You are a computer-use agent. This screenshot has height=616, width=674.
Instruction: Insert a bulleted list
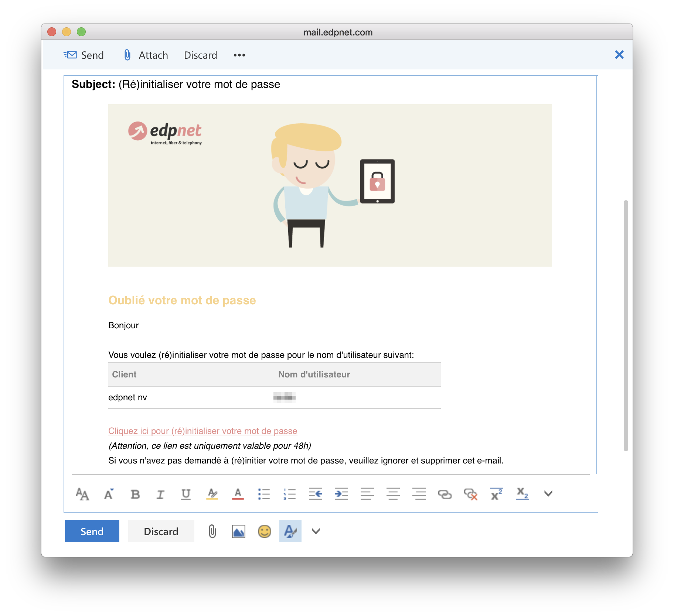coord(264,494)
